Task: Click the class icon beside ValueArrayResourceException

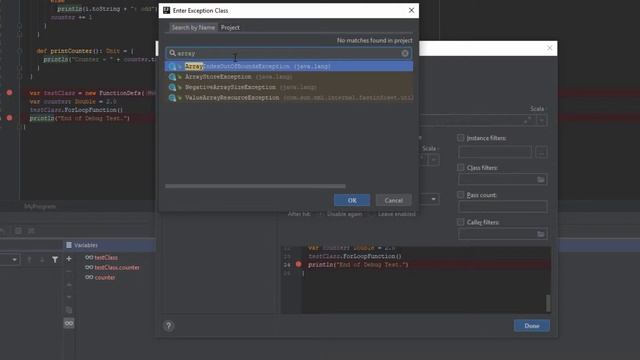Action: click(172, 98)
